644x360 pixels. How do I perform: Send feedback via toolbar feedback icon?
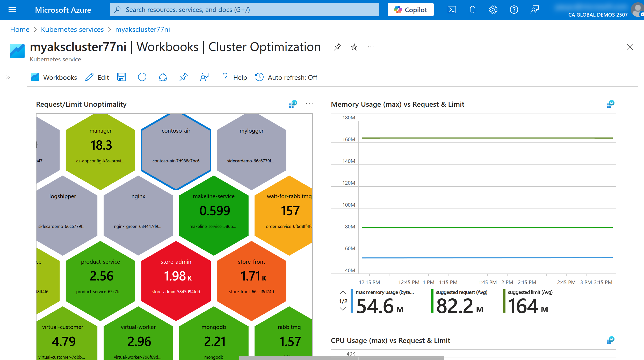[x=204, y=77]
